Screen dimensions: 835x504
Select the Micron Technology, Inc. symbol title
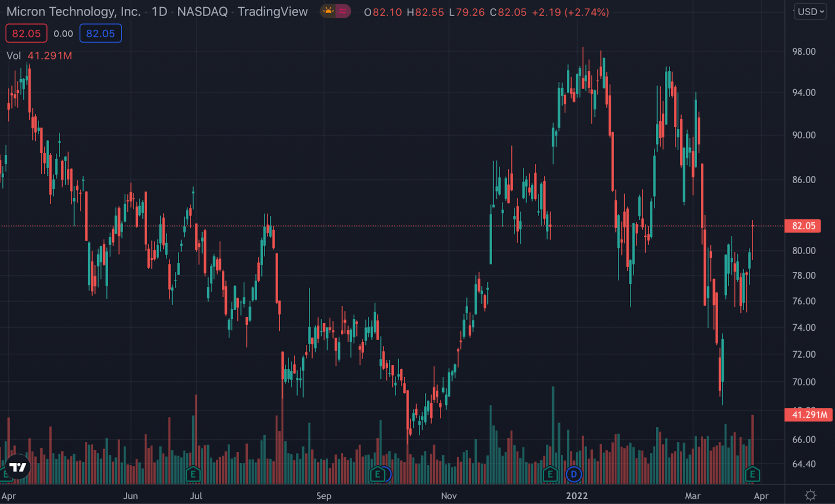tap(74, 11)
